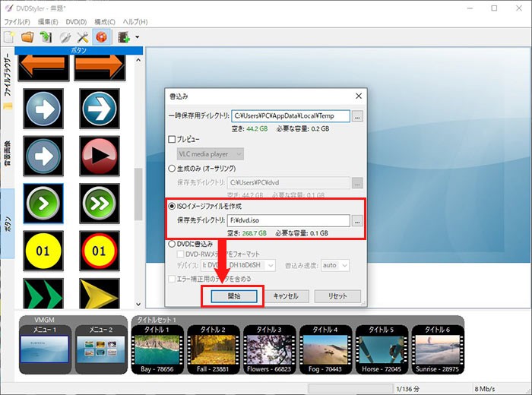The width and height of the screenshot is (532, 395).
Task: Select the light-blue circle arrow button in second row
Action: tap(43, 109)
